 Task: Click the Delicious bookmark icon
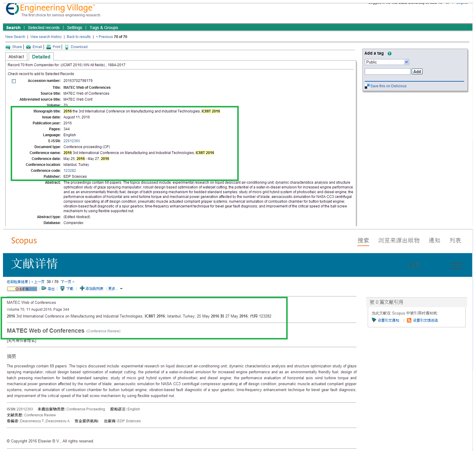click(367, 86)
